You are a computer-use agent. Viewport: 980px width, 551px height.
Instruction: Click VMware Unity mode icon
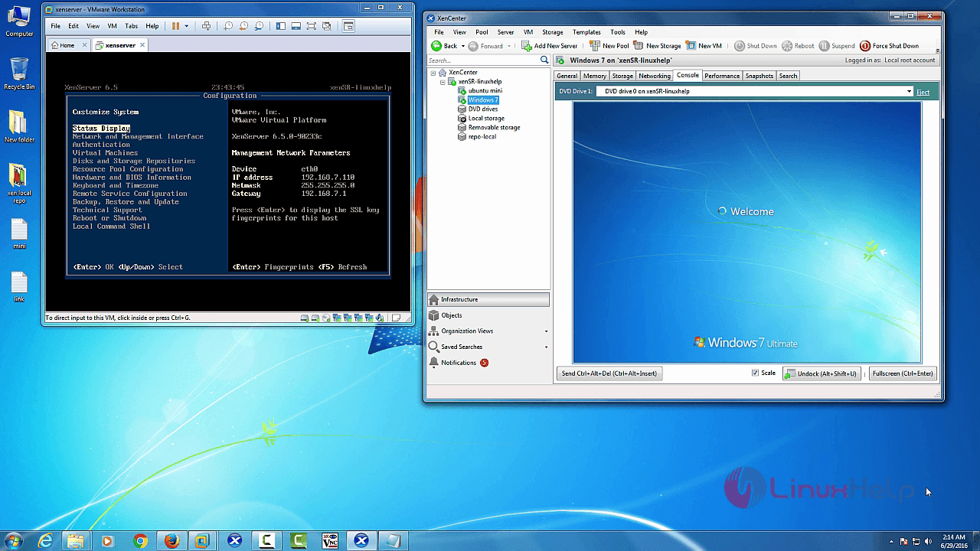(327, 26)
